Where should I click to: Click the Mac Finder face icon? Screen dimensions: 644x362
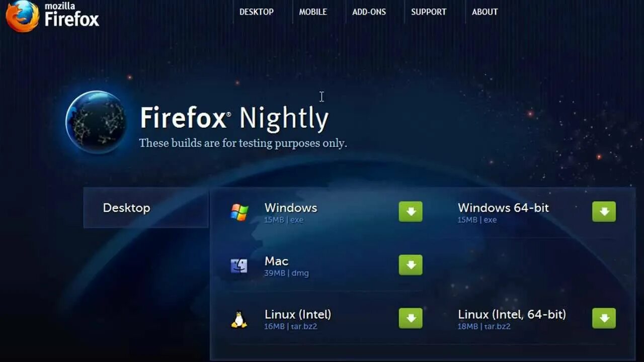[x=239, y=265]
